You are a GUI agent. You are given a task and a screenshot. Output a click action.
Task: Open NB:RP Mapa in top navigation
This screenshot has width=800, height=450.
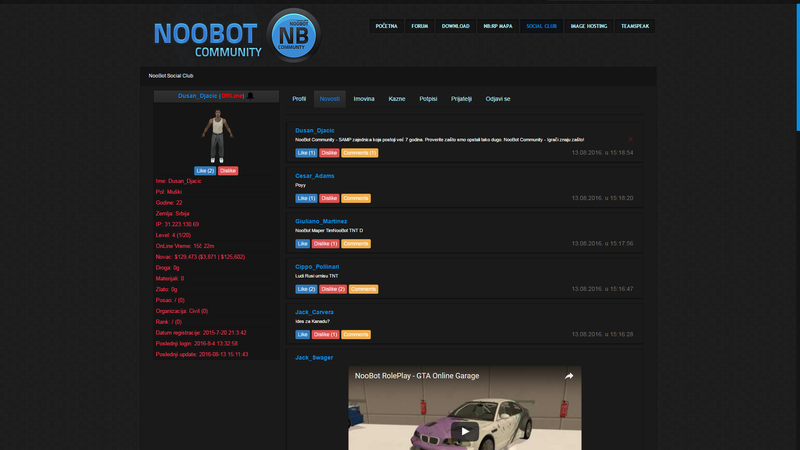point(496,26)
